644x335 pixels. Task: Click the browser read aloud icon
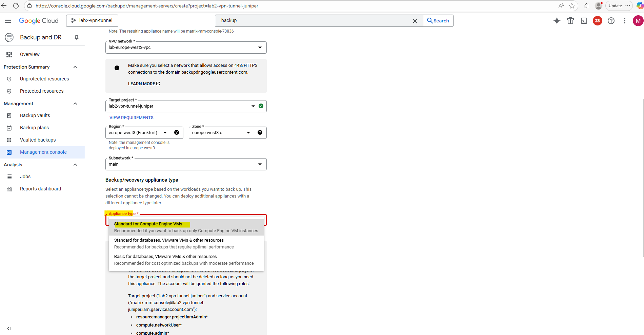pos(561,6)
